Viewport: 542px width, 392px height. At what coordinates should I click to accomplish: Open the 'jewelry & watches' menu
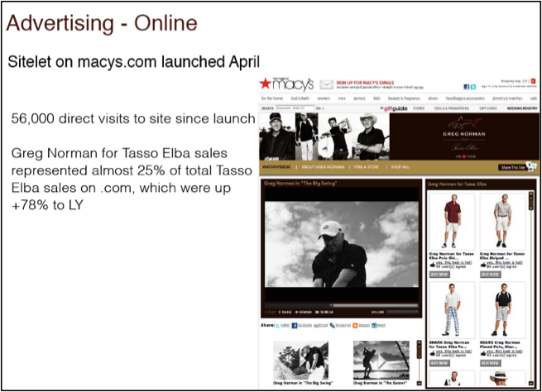(x=507, y=98)
